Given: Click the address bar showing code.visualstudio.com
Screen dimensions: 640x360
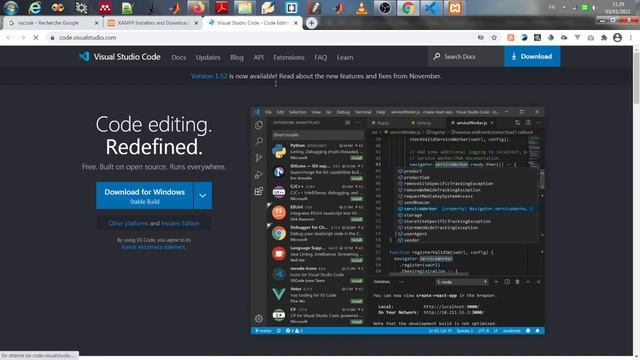Looking at the screenshot, I should (x=261, y=38).
